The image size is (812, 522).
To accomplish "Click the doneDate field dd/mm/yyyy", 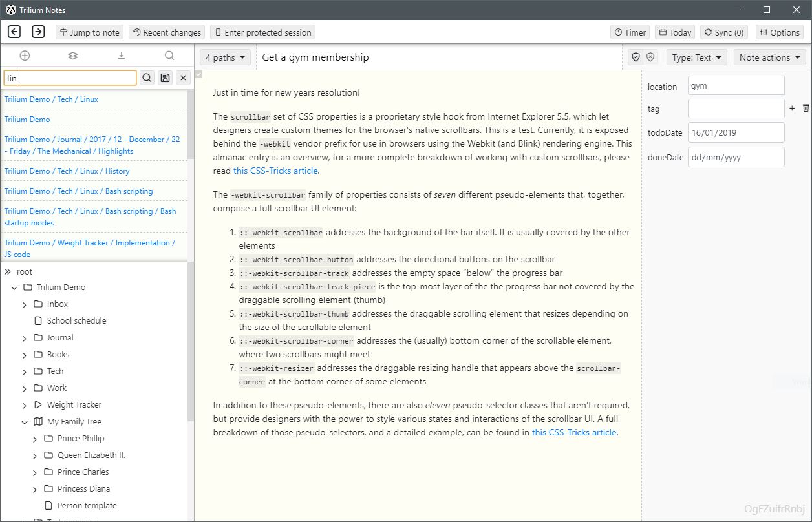I will pos(736,157).
